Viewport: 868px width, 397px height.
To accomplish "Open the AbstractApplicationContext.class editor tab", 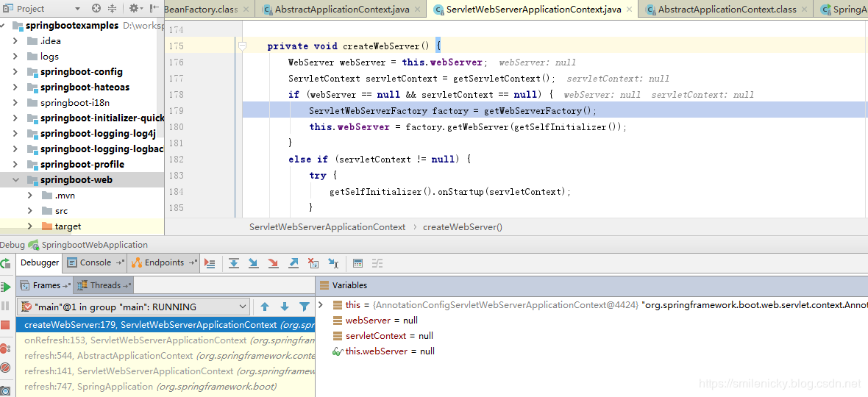I will pos(727,10).
